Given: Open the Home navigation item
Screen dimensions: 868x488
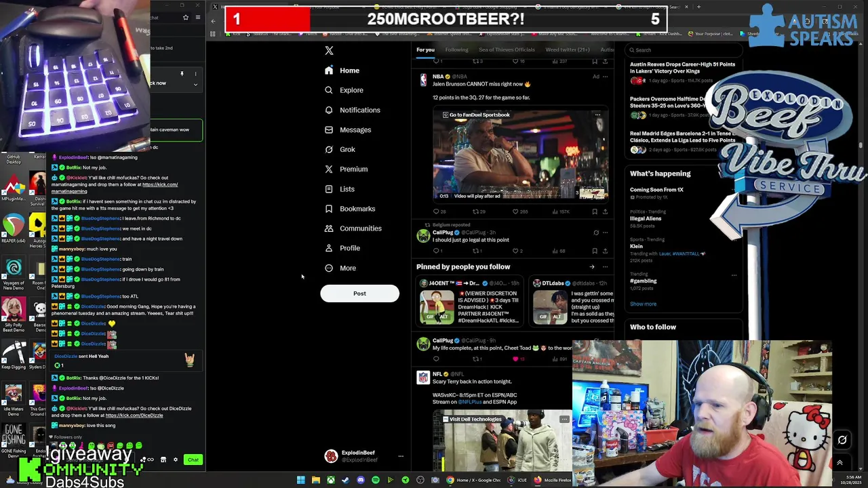Looking at the screenshot, I should pos(342,70).
